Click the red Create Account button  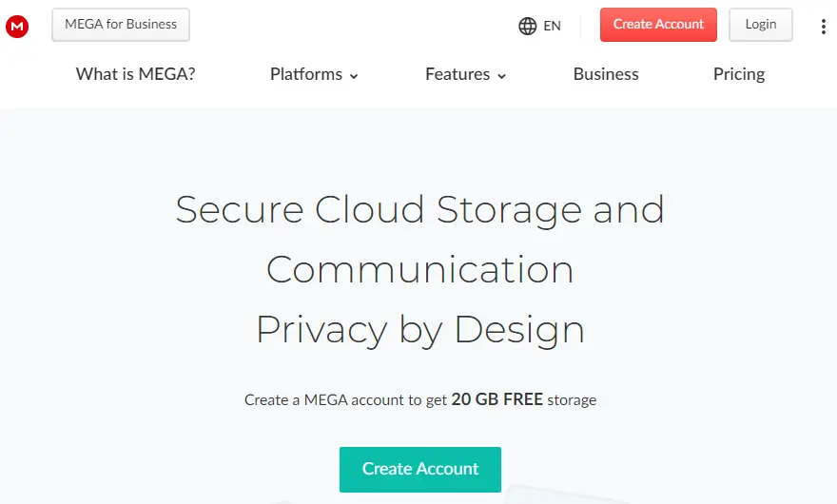(658, 25)
